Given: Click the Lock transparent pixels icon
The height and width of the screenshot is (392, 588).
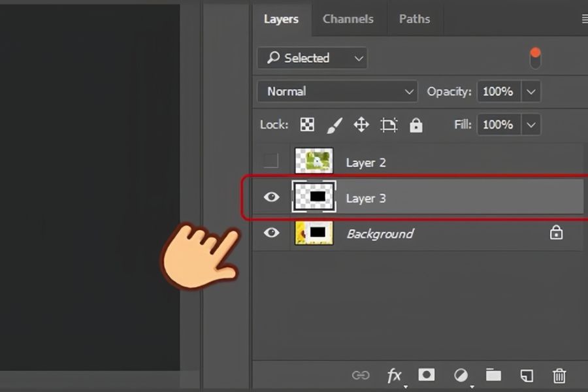Looking at the screenshot, I should point(306,125).
